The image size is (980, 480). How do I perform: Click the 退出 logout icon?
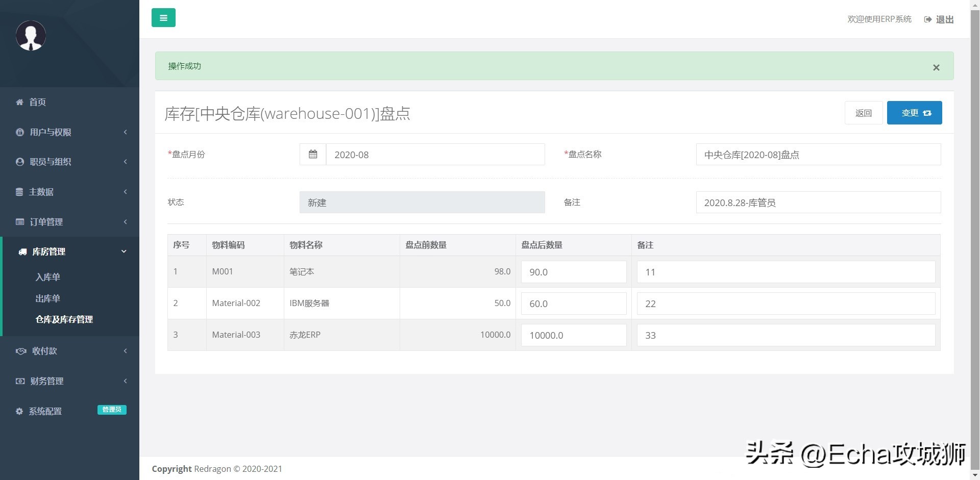pyautogui.click(x=928, y=19)
